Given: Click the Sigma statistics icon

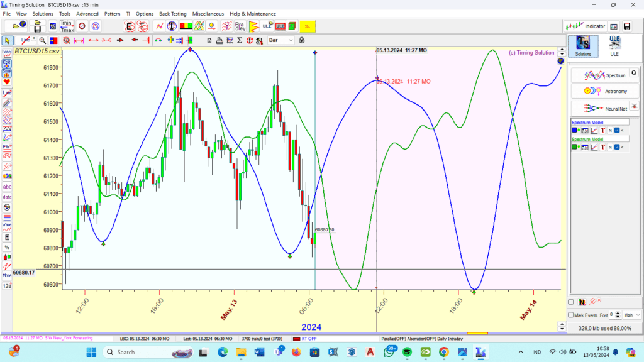Looking at the screenshot, I should point(240,40).
